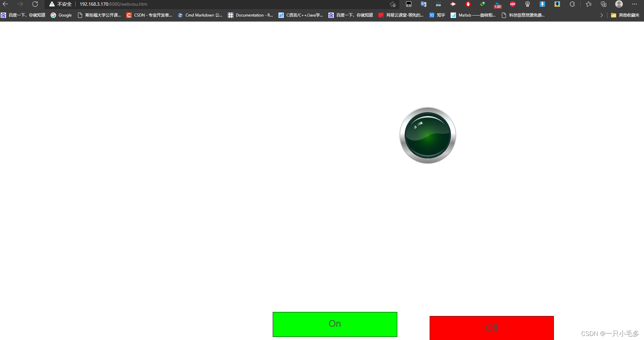The image size is (644, 340).
Task: Open the CSDN bookmark
Action: 149,15
